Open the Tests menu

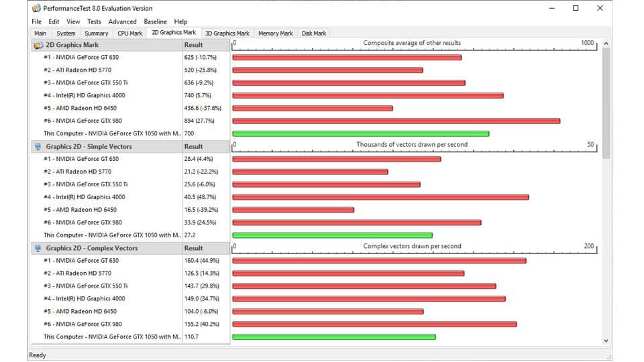[x=94, y=21]
